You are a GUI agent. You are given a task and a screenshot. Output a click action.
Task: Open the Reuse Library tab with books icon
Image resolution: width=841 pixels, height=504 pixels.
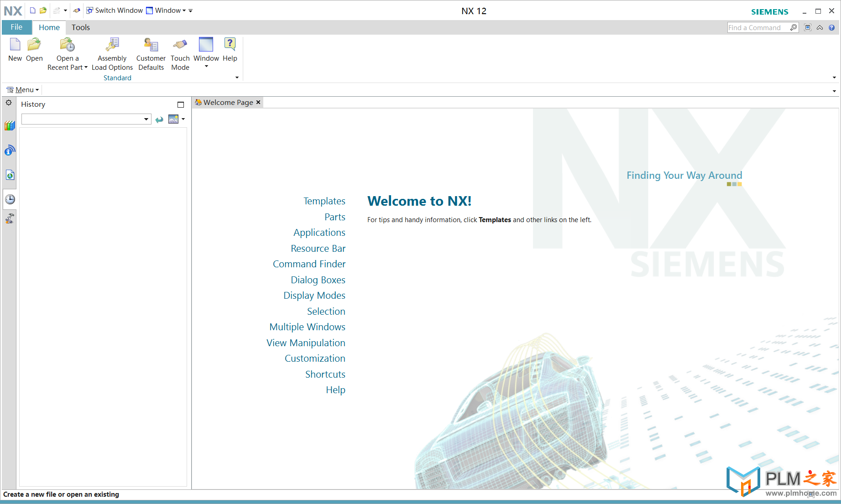(x=10, y=125)
